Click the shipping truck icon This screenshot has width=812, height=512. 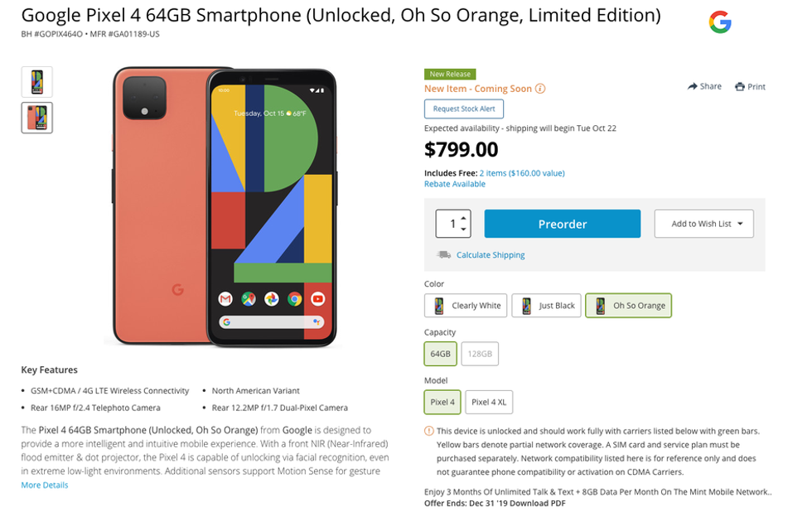point(444,255)
